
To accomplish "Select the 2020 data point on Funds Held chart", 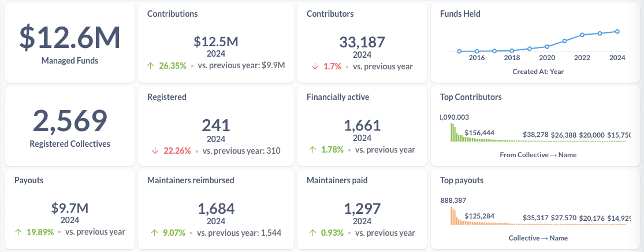I will point(547,47).
